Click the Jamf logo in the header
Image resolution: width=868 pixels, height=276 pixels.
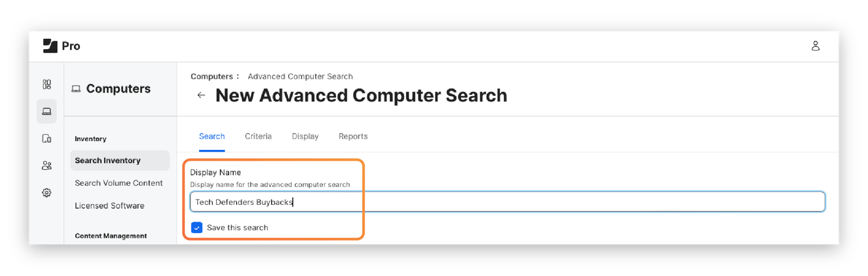coord(50,46)
